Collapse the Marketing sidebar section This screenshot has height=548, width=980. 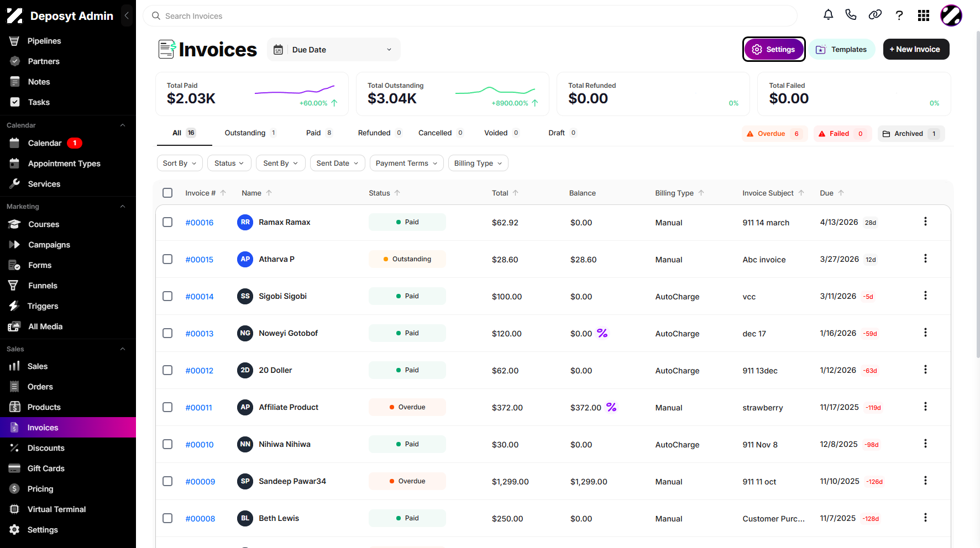(x=123, y=207)
